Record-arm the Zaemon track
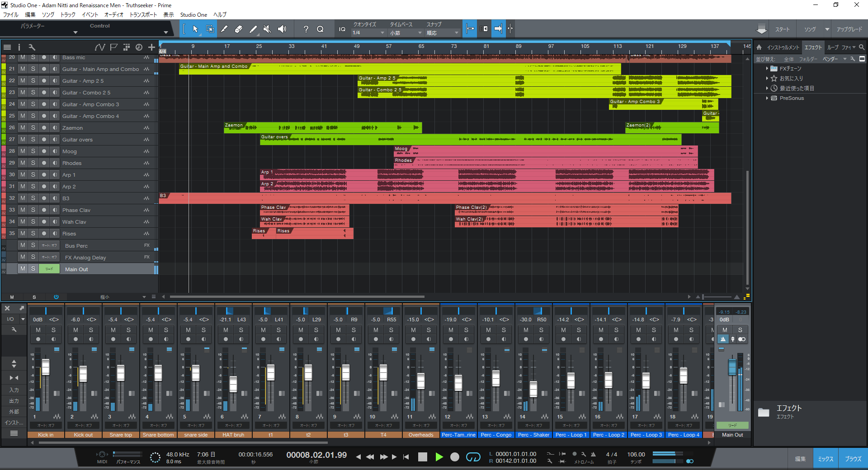The height and width of the screenshot is (470, 868). pos(44,127)
